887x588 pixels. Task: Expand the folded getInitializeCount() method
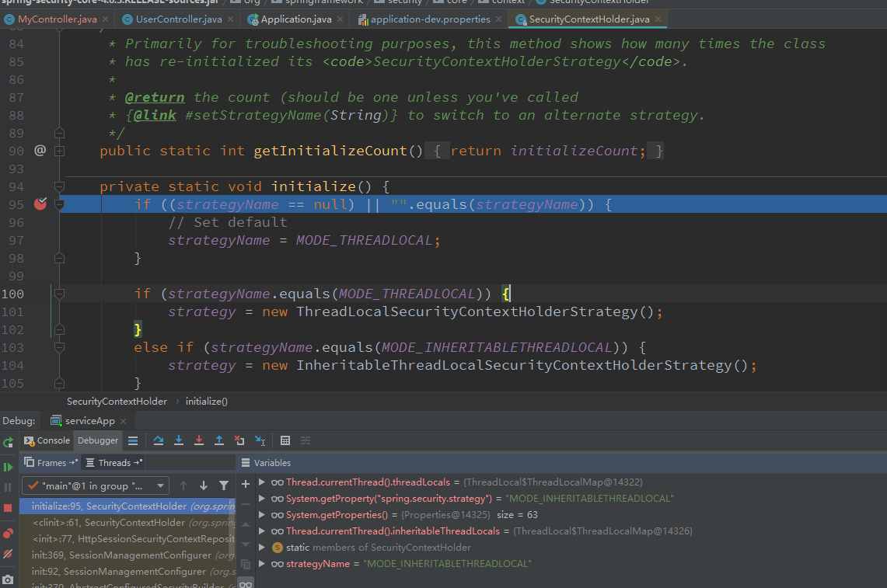59,151
